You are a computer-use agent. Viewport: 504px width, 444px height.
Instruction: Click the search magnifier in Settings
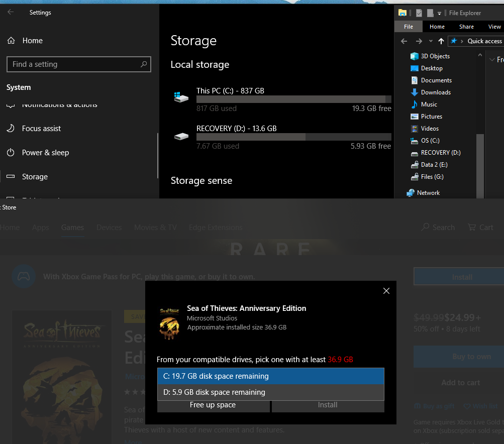click(144, 64)
